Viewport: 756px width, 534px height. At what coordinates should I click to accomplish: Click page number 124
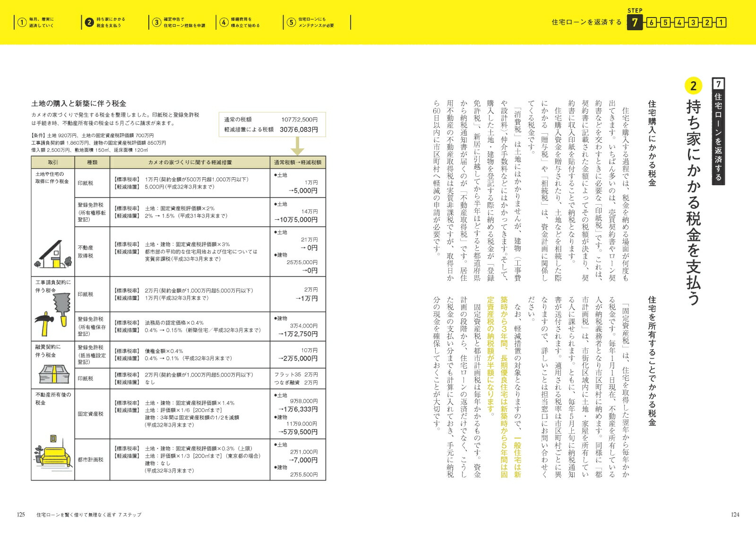[x=735, y=515]
